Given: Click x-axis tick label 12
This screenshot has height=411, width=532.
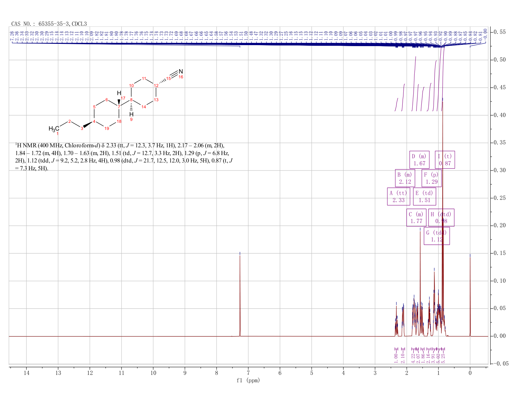Looking at the screenshot, I should [90, 373].
